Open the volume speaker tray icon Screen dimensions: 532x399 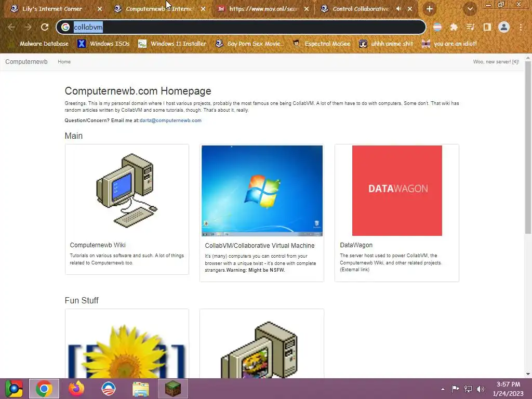(481, 389)
